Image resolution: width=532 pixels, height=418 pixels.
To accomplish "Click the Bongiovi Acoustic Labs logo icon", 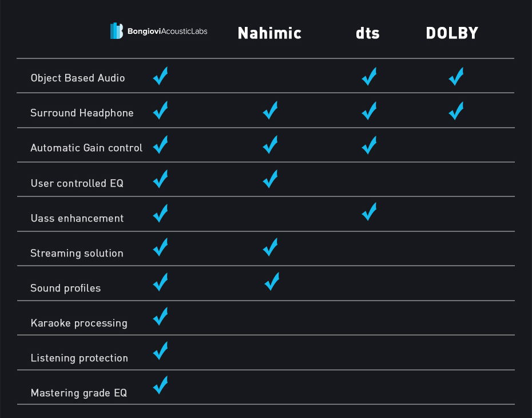I will tap(116, 31).
